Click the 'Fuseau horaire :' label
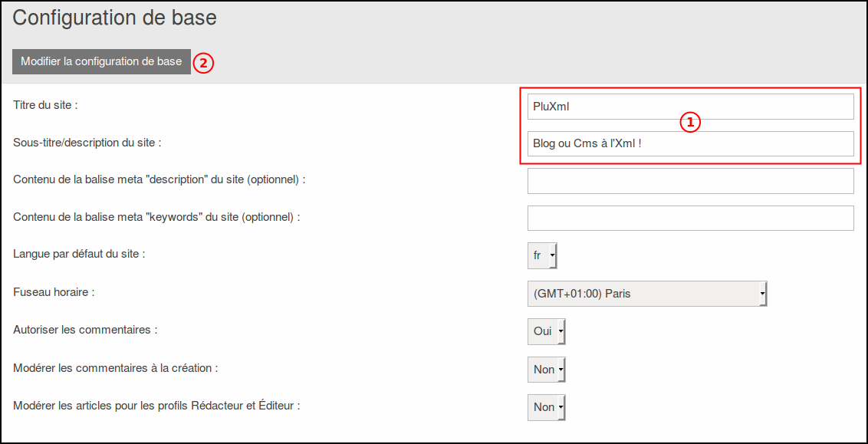Viewport: 868px width, 444px height. pyautogui.click(x=54, y=292)
